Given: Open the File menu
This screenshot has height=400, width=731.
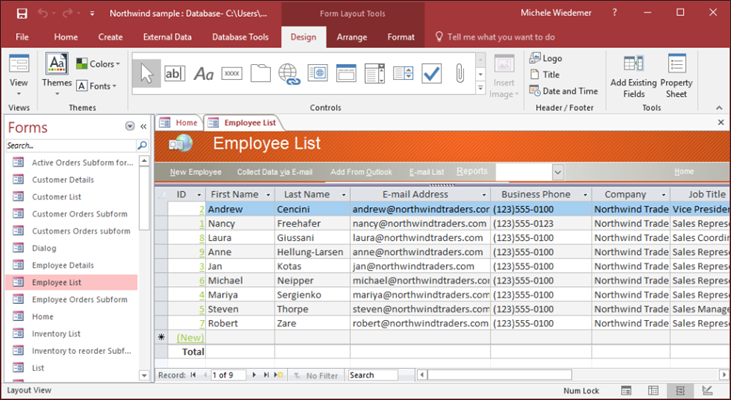Looking at the screenshot, I should [22, 37].
